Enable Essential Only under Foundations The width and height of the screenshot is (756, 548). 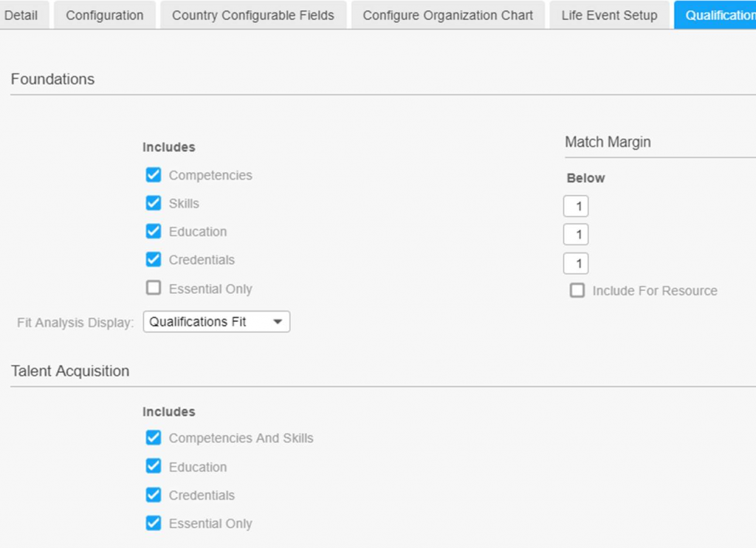(x=154, y=288)
